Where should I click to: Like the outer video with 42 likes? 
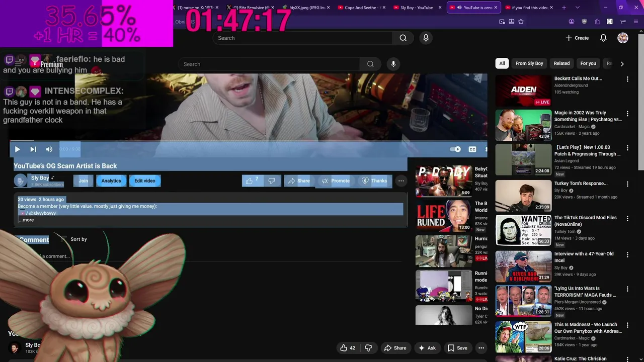348,348
